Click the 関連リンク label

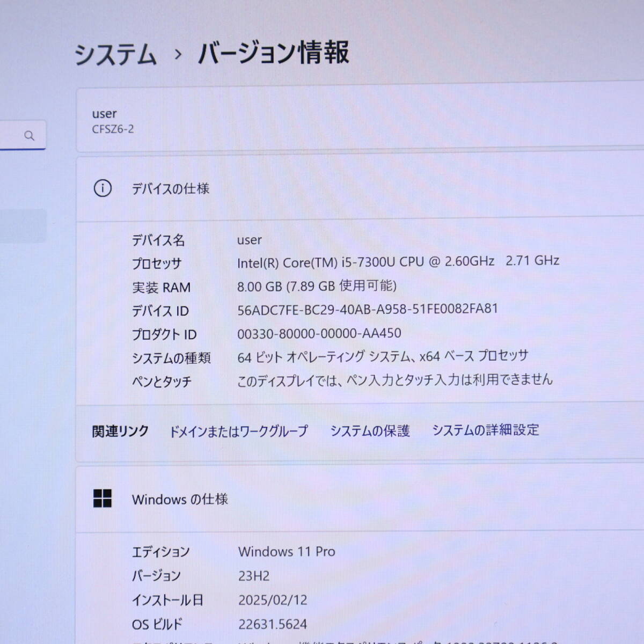(120, 431)
